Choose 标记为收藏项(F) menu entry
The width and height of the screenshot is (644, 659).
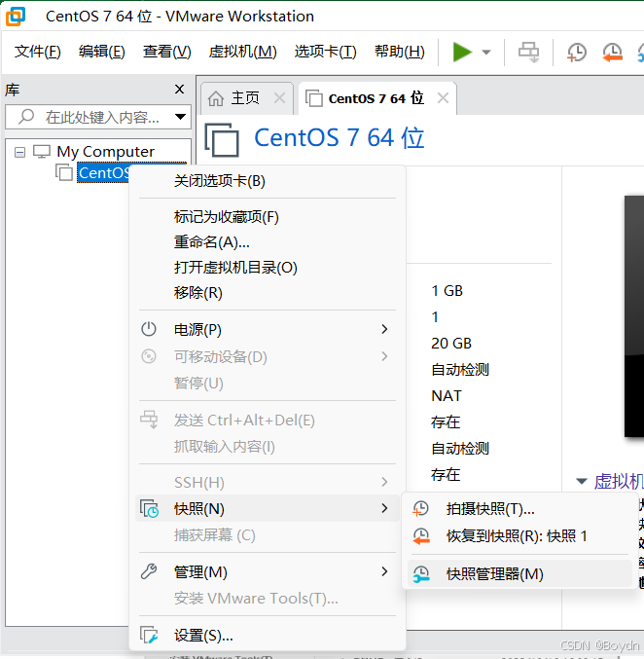268,217
